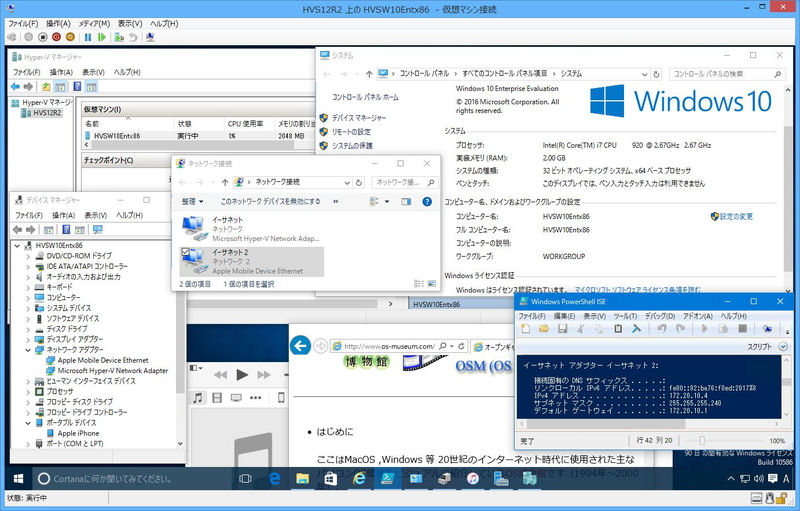Click the orange Save VM state icon
This screenshot has height=511, width=800.
click(x=70, y=37)
